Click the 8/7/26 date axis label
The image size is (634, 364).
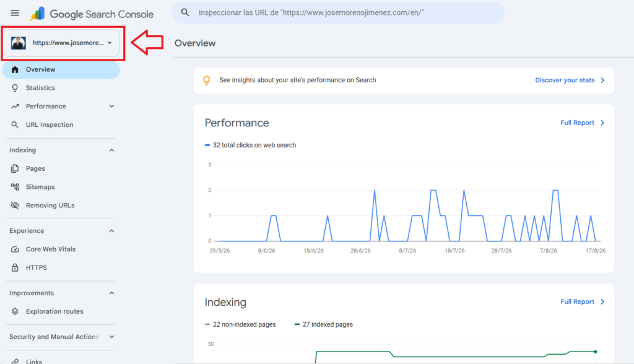[x=407, y=251]
